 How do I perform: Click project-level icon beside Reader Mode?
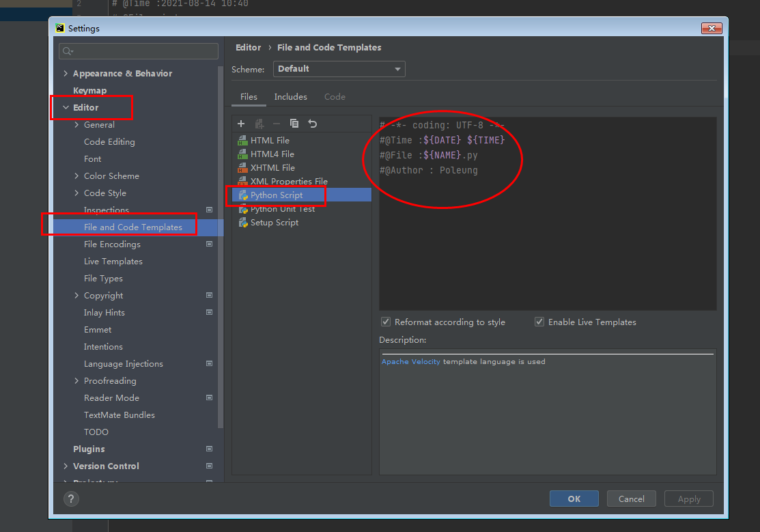point(210,397)
